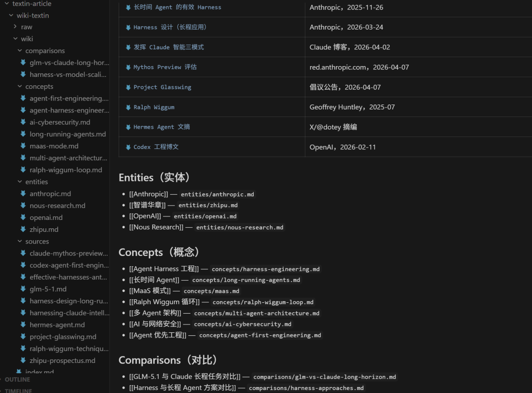Select nous-research.md file
532x393 pixels.
coord(57,206)
